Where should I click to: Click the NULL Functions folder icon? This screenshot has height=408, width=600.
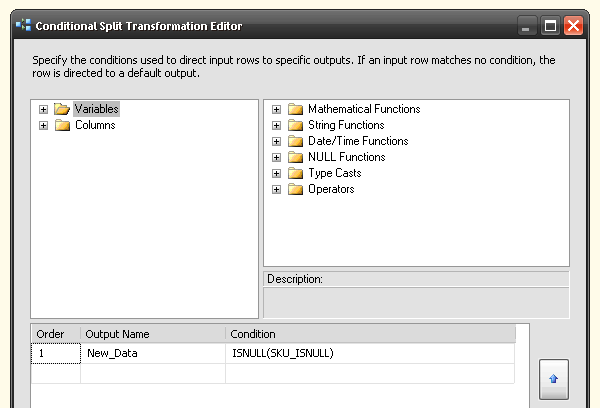tap(295, 157)
